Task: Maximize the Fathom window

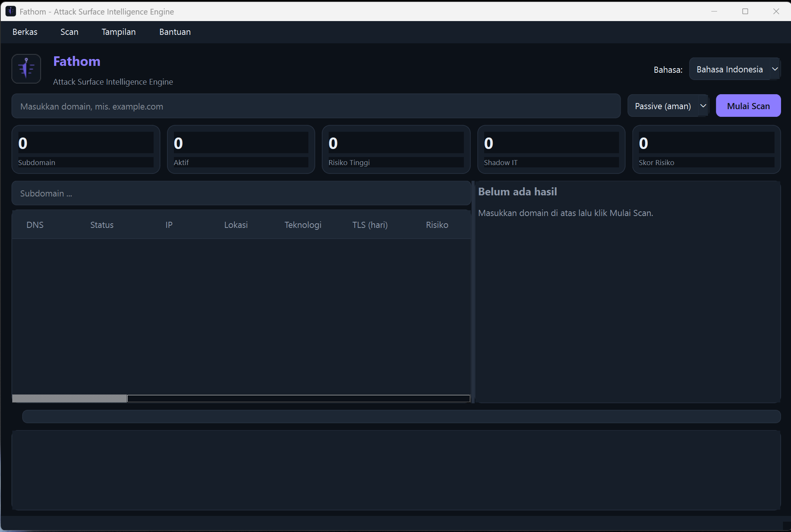Action: coord(745,11)
